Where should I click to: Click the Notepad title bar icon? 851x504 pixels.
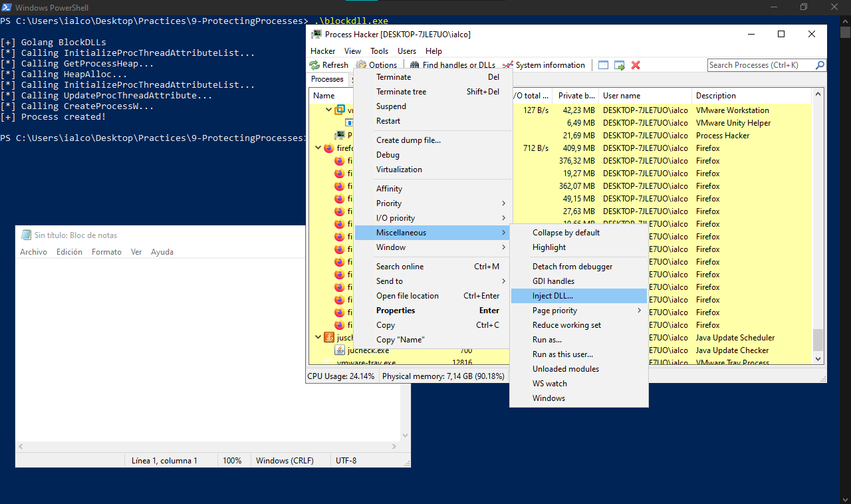(x=26, y=235)
